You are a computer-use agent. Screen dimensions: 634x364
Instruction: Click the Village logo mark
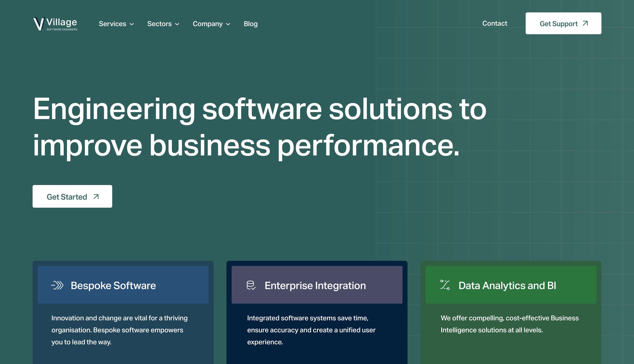click(39, 24)
